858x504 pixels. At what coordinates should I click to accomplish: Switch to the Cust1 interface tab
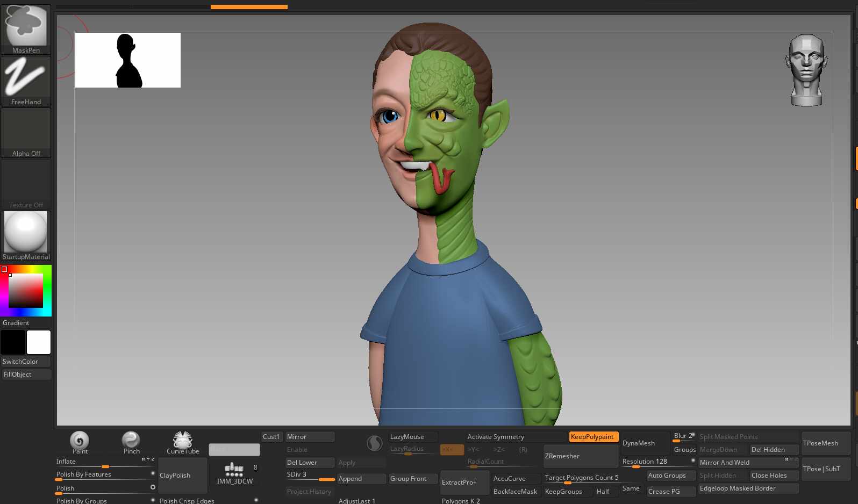click(271, 437)
